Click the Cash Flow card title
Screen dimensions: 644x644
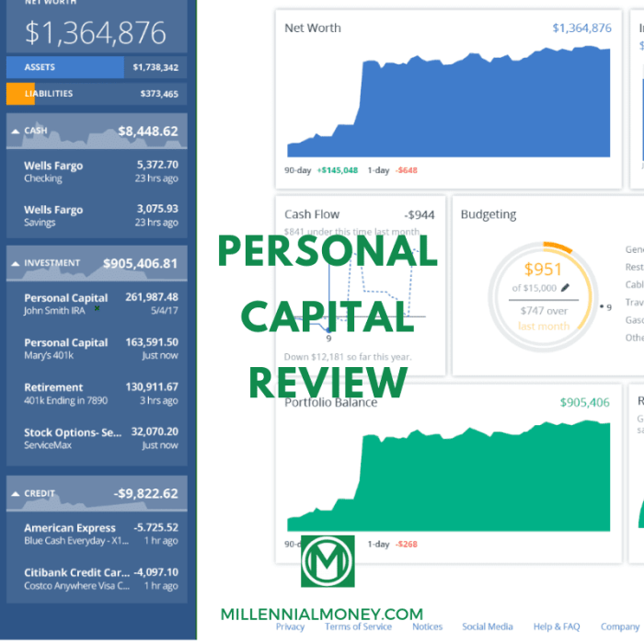(312, 214)
